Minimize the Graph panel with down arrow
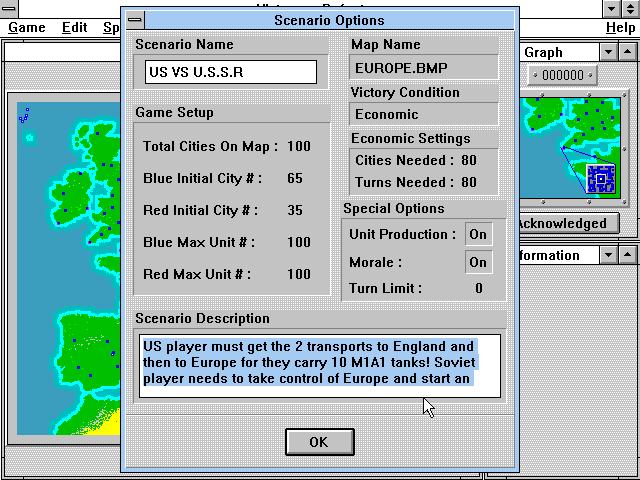This screenshot has width=640, height=480. pos(609,52)
